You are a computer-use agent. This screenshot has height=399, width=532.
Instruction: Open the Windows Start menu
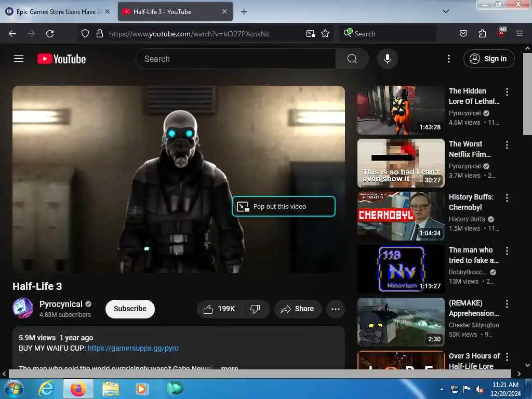point(13,389)
